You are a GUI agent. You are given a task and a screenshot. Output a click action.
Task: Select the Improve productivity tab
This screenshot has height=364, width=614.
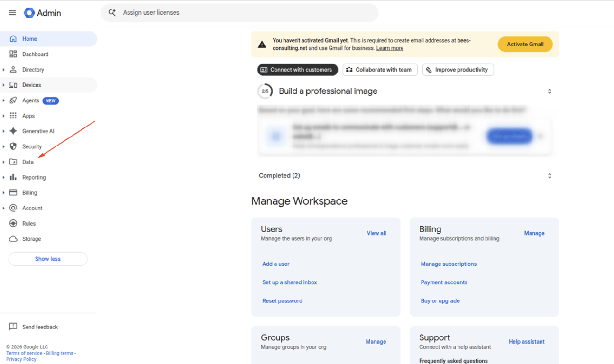[458, 70]
